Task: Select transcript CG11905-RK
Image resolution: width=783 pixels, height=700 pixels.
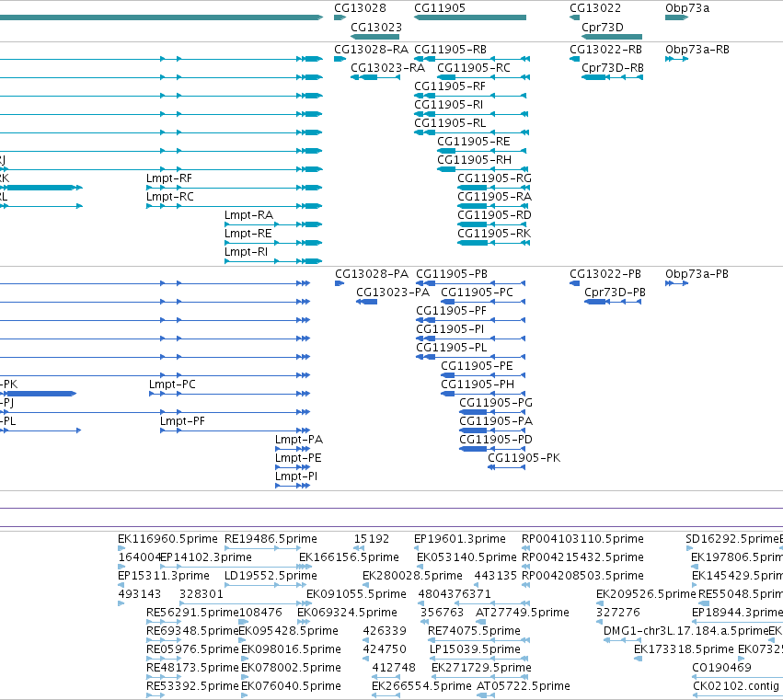Action: (494, 234)
